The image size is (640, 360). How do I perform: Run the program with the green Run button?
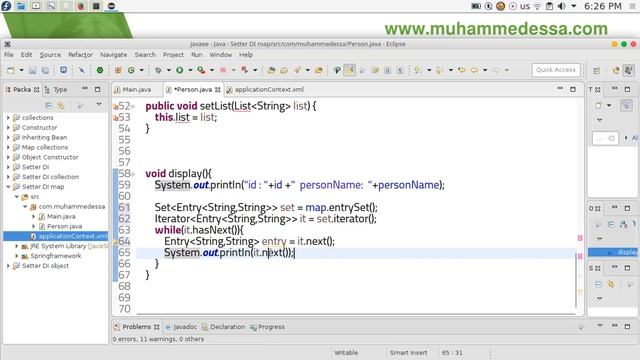click(x=180, y=70)
